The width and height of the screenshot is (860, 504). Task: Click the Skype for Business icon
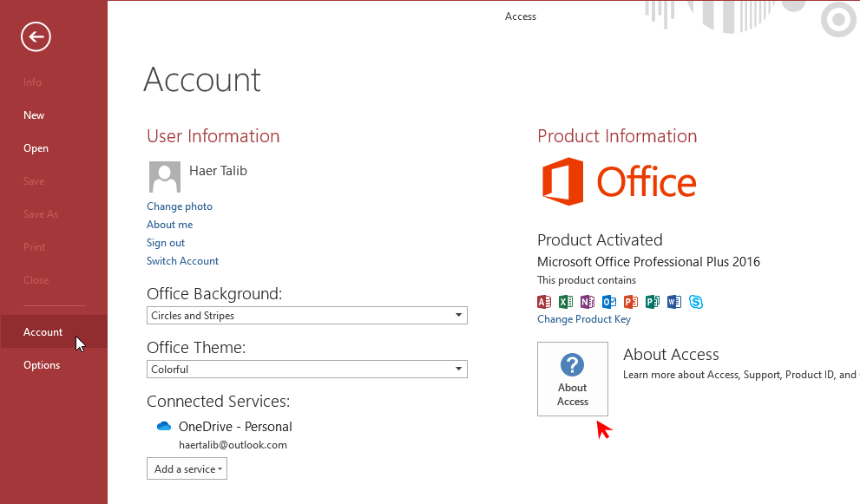click(x=696, y=302)
